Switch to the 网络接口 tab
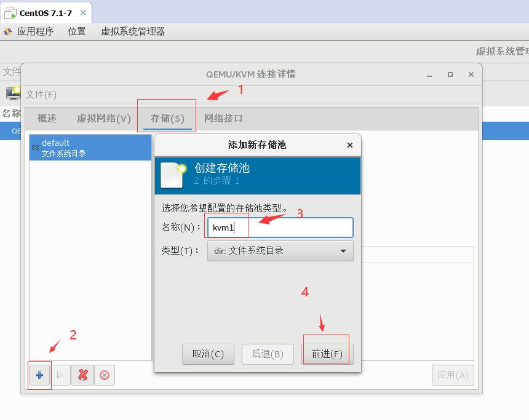The image size is (529, 420). click(223, 119)
